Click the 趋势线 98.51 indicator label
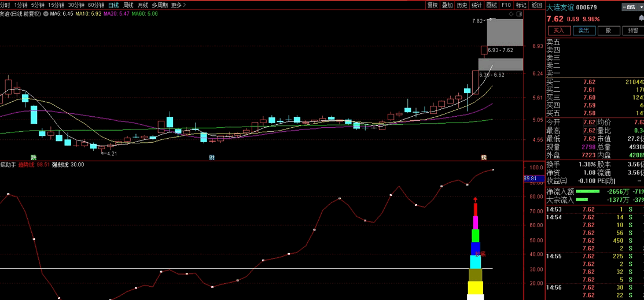 tap(34, 165)
